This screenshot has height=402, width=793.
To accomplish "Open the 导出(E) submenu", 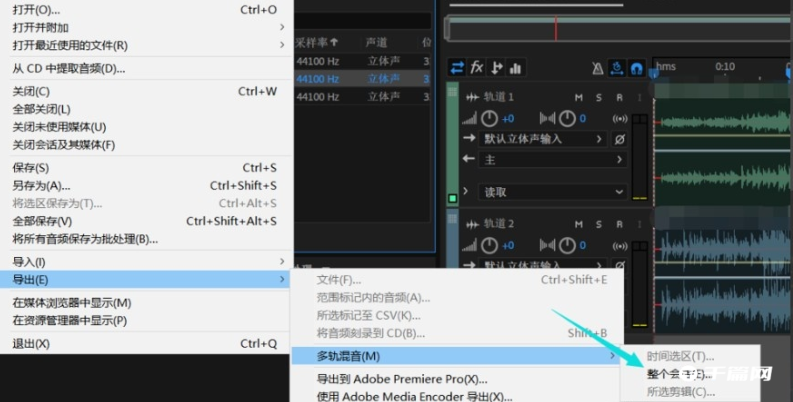I will [147, 280].
